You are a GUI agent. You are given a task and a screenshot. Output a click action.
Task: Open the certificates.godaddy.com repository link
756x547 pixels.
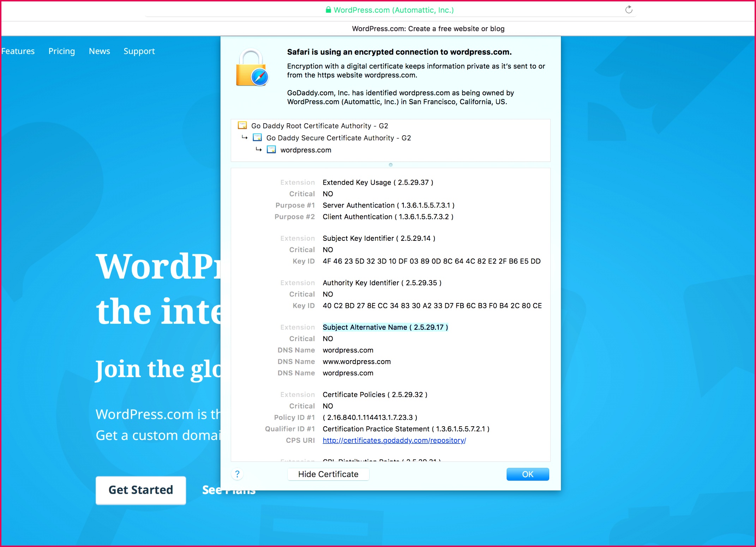(x=394, y=440)
